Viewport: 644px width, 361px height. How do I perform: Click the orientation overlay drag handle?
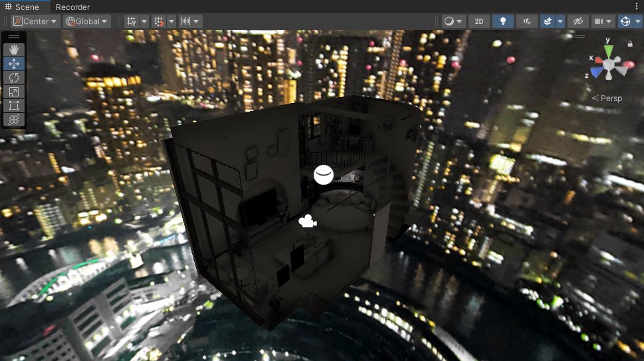(x=580, y=36)
